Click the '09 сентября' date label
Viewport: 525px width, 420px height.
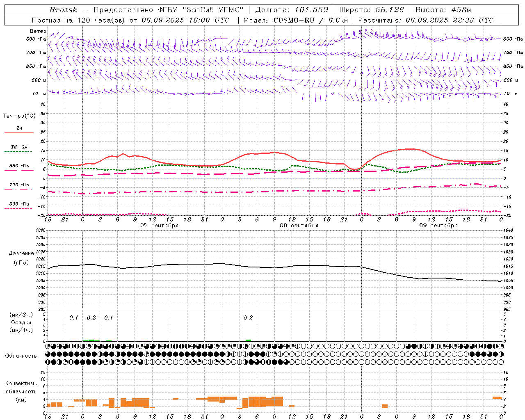coord(438,226)
